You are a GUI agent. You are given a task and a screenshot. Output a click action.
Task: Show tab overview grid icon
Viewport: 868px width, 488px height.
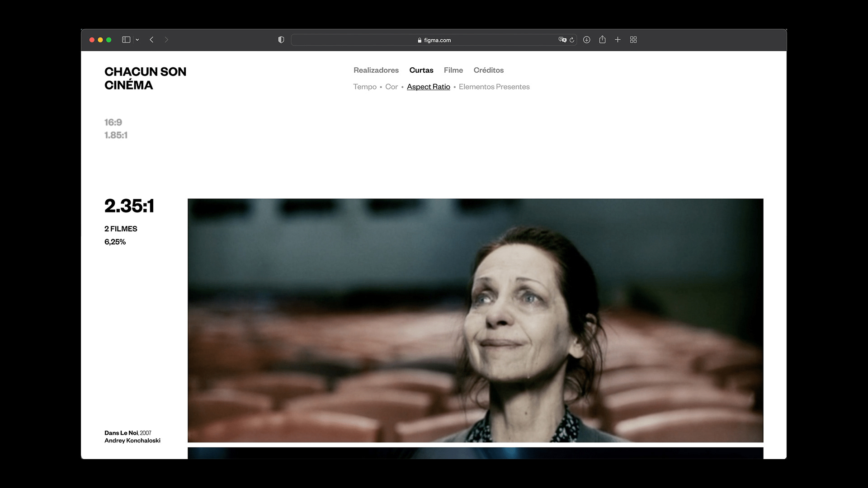(633, 40)
